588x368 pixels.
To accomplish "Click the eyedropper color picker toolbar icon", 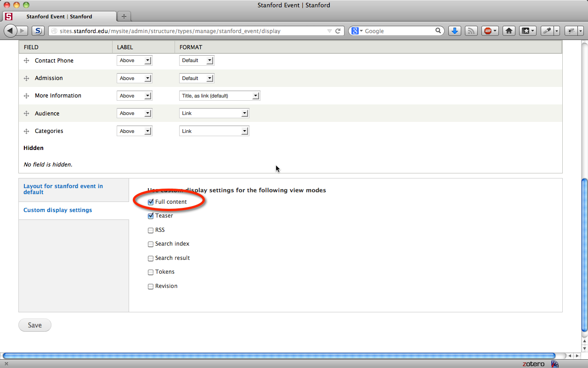I will (x=547, y=31).
